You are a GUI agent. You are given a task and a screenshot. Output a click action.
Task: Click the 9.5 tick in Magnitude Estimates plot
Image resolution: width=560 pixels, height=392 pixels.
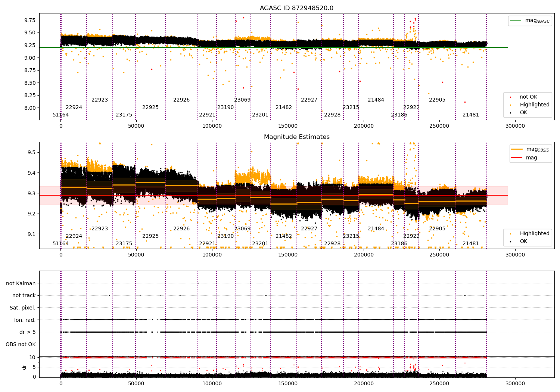point(31,152)
